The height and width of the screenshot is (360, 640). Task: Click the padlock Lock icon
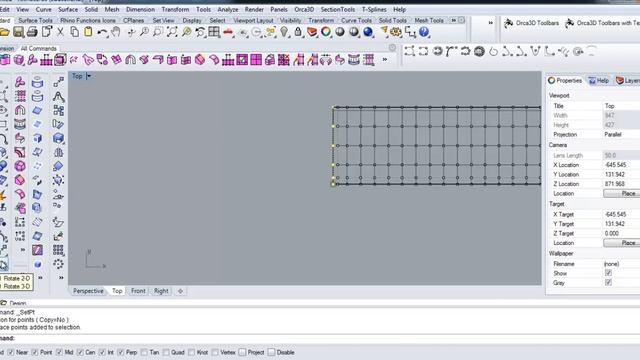tap(298, 32)
